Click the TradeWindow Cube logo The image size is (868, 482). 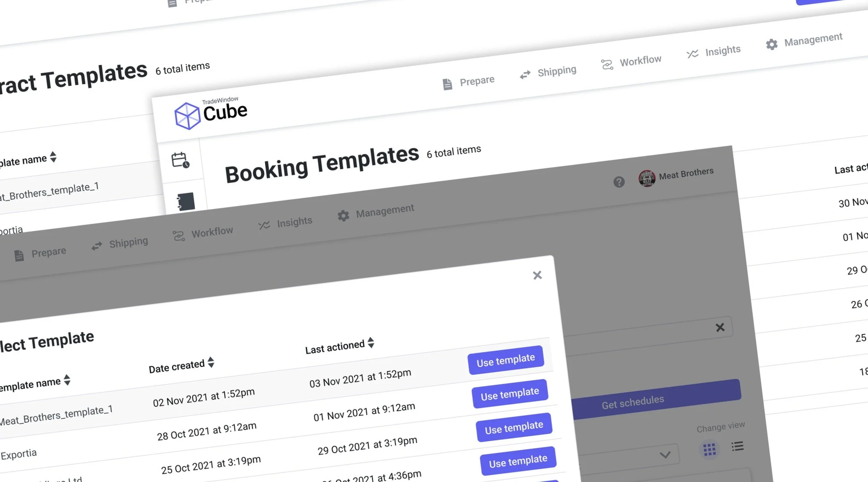pos(210,114)
